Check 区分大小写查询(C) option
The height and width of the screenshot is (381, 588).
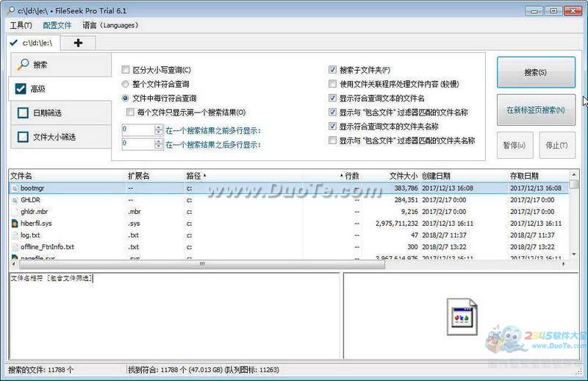click(x=126, y=70)
